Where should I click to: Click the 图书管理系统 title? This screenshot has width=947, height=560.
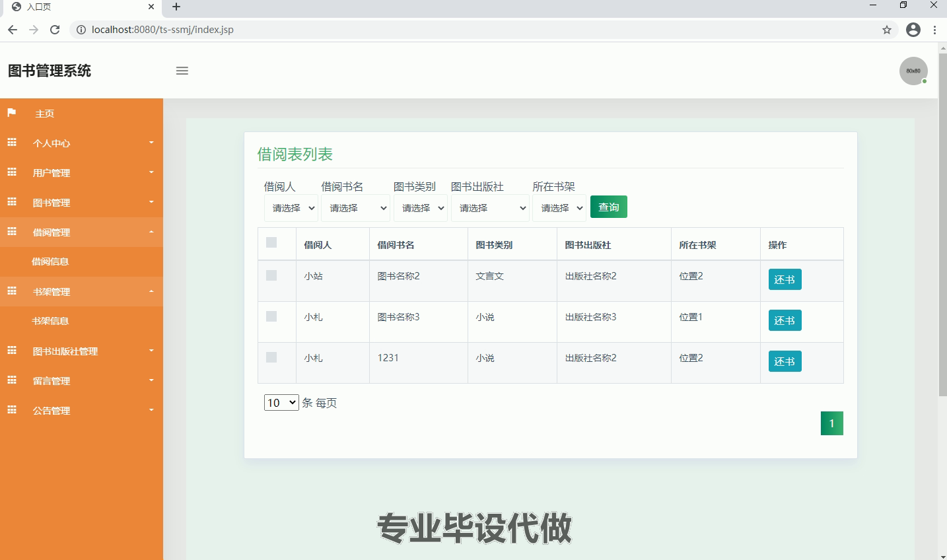click(50, 71)
